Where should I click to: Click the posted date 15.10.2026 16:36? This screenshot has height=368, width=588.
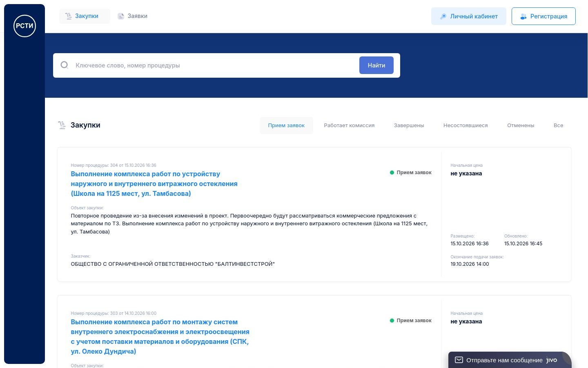[470, 244]
